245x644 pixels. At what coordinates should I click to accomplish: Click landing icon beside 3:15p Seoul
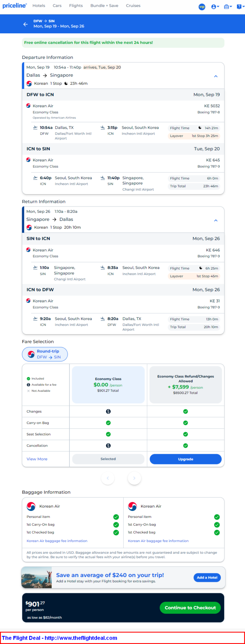pyautogui.click(x=103, y=128)
